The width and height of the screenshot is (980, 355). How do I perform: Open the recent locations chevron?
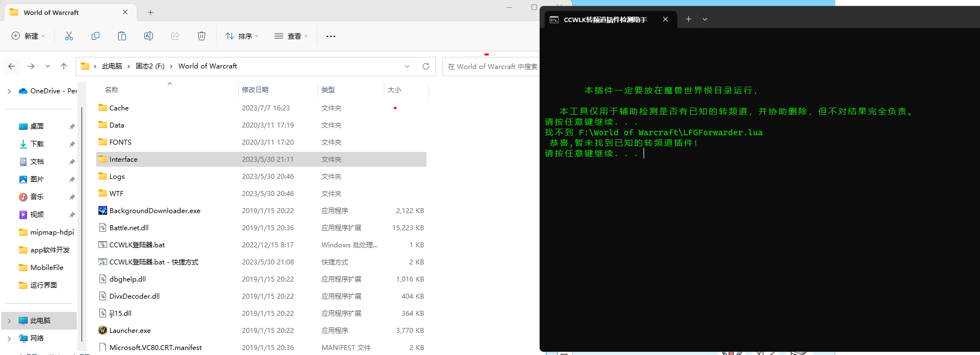pos(48,66)
